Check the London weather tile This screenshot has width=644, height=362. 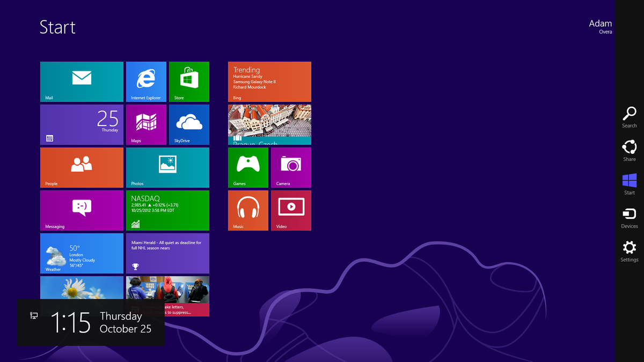81,253
